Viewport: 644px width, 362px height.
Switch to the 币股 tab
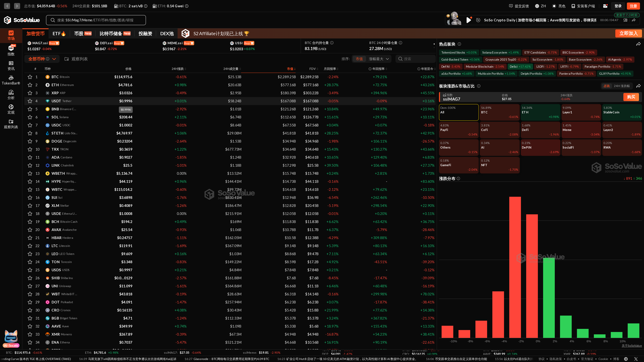tap(83, 33)
